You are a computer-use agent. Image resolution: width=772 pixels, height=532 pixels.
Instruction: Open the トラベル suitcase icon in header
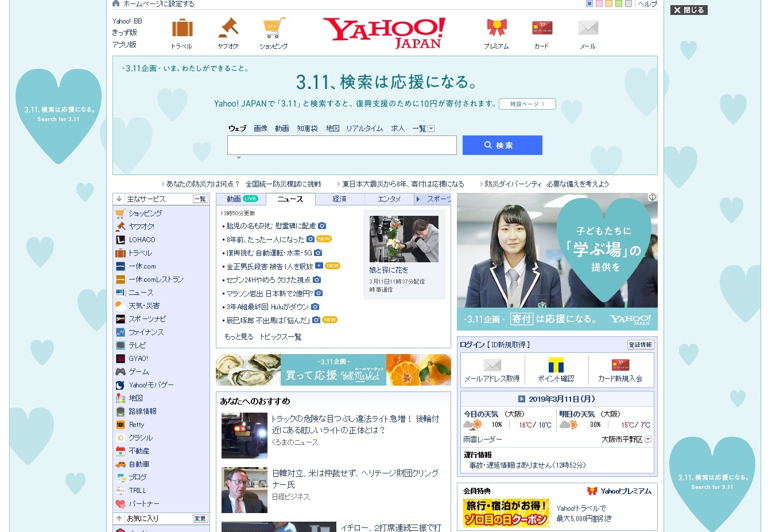(182, 28)
